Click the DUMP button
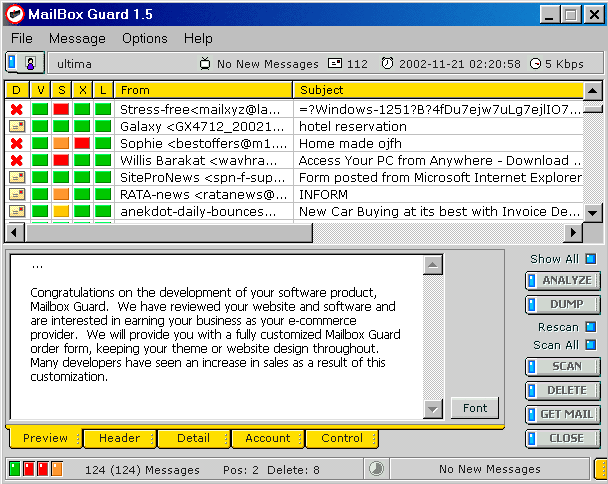Screen dimensions: 608x484 (563, 304)
